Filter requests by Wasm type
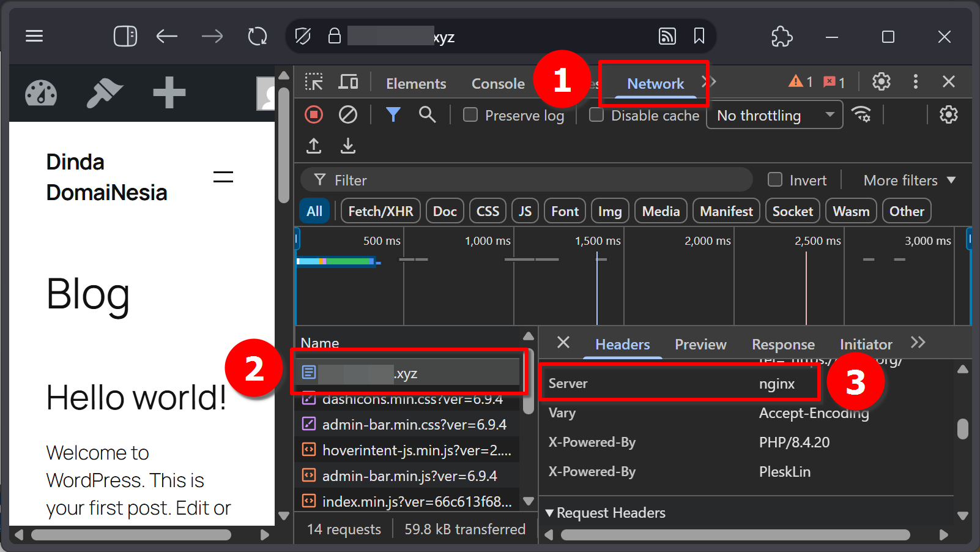Screen dimensions: 980x552 [x=851, y=211]
